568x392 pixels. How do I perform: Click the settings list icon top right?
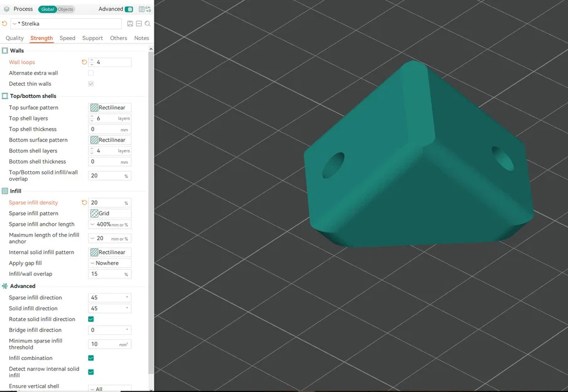pos(141,9)
